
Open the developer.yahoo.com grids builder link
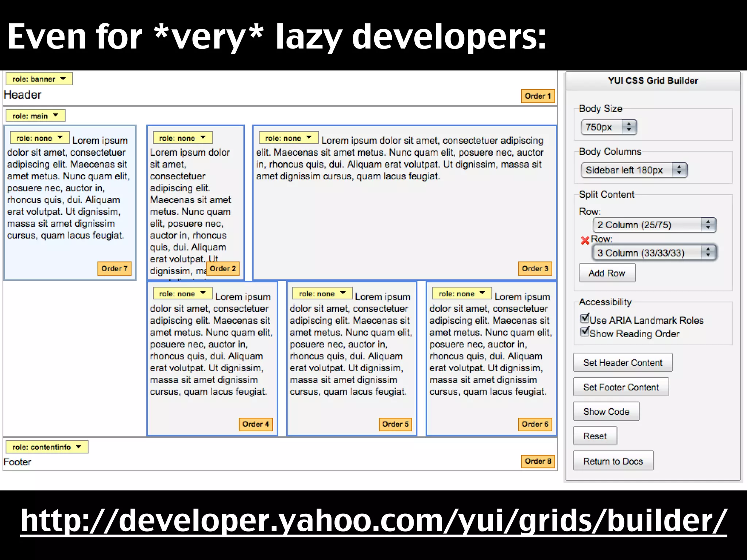pyautogui.click(x=373, y=521)
